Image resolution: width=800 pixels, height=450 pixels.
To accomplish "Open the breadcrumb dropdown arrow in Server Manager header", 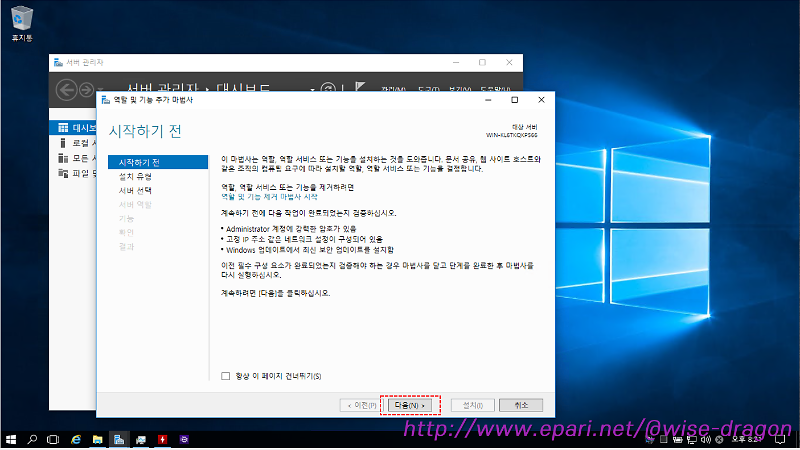I will (312, 90).
